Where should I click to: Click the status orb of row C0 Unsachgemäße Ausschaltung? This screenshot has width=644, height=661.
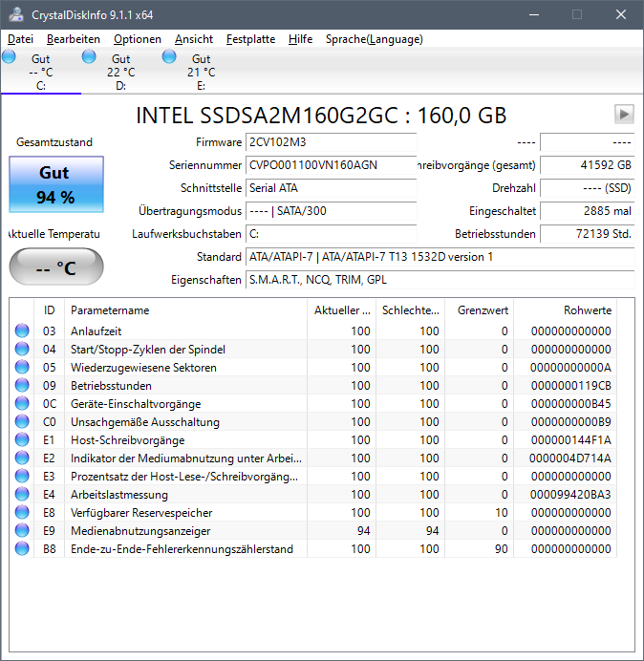(x=22, y=421)
